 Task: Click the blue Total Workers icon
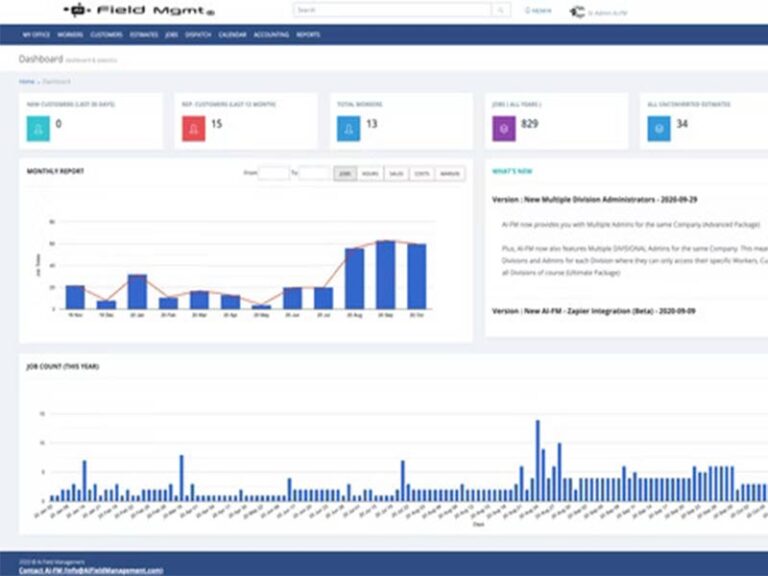point(349,129)
